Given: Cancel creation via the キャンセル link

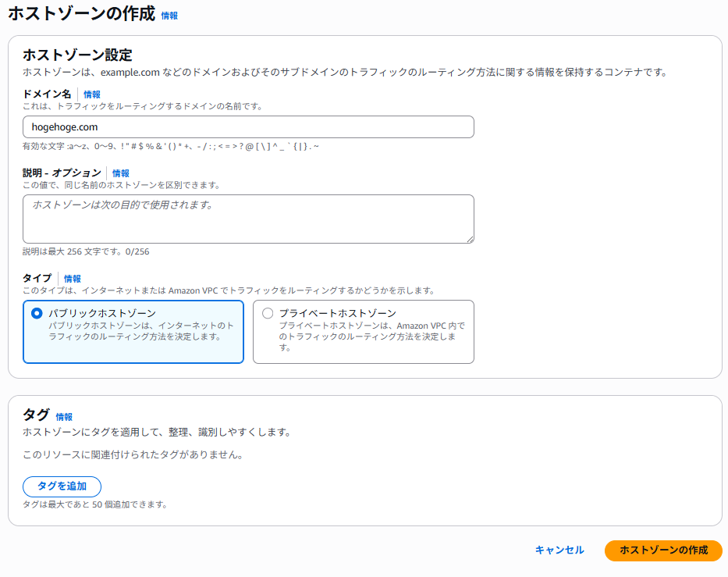Looking at the screenshot, I should click(x=559, y=550).
